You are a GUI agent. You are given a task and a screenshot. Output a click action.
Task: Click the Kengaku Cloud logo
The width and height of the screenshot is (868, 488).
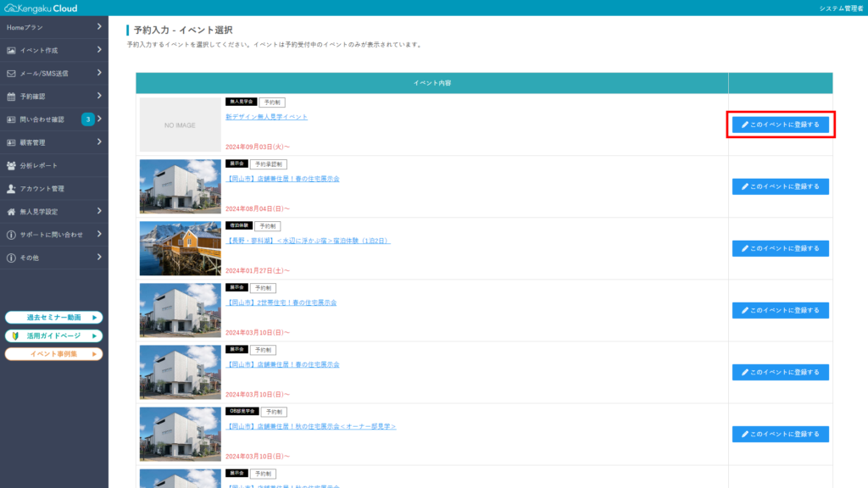click(41, 8)
